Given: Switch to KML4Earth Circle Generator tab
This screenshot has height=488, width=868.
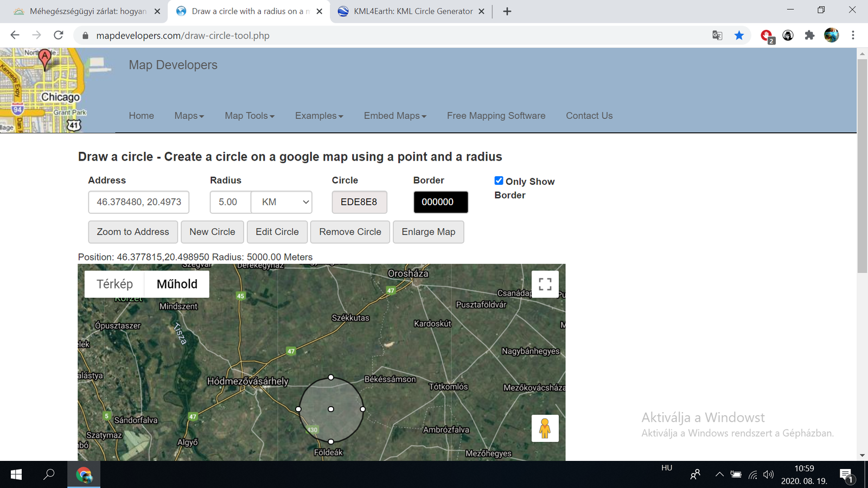Looking at the screenshot, I should coord(412,11).
